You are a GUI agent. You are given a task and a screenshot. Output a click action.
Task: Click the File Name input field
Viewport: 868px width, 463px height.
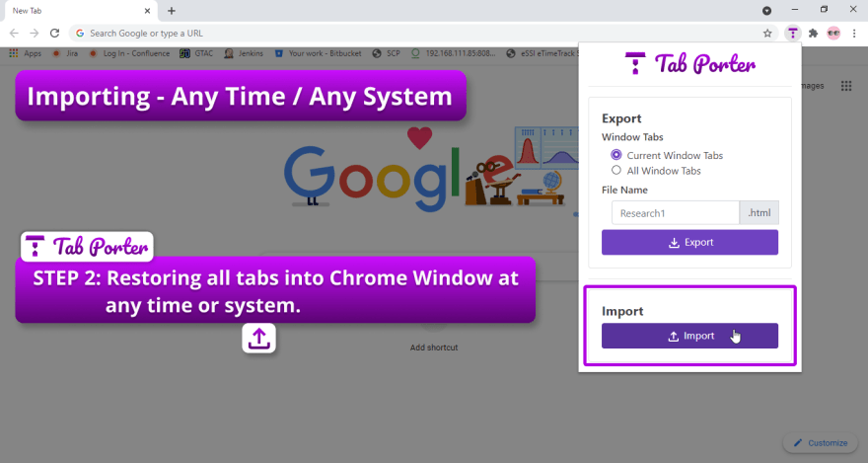676,212
